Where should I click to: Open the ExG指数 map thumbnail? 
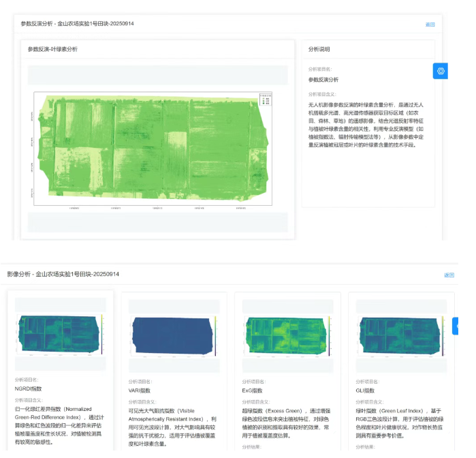coord(287,335)
